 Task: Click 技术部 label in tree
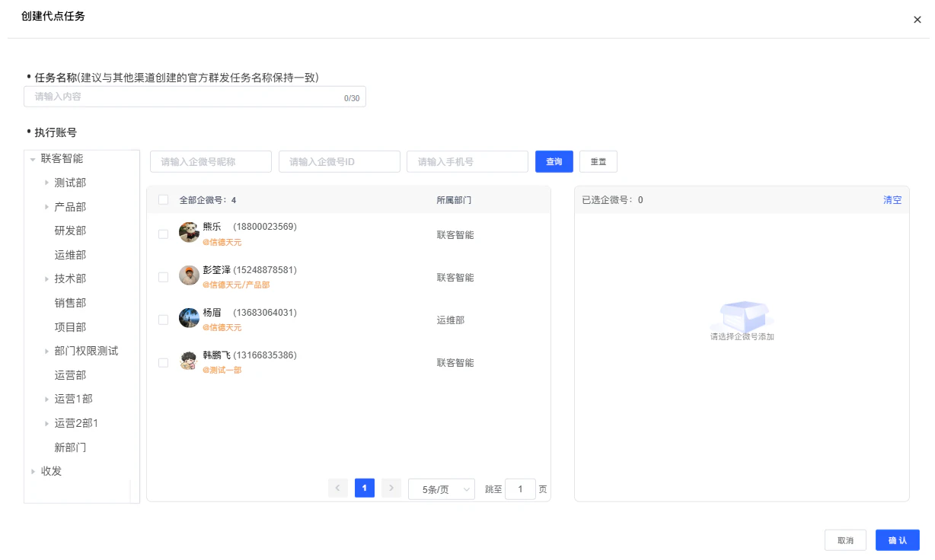click(70, 279)
